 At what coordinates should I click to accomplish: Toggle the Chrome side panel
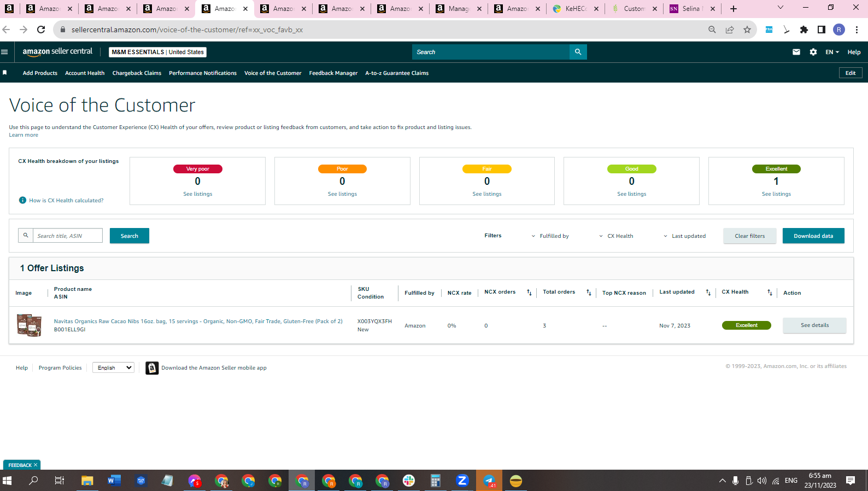822,30
